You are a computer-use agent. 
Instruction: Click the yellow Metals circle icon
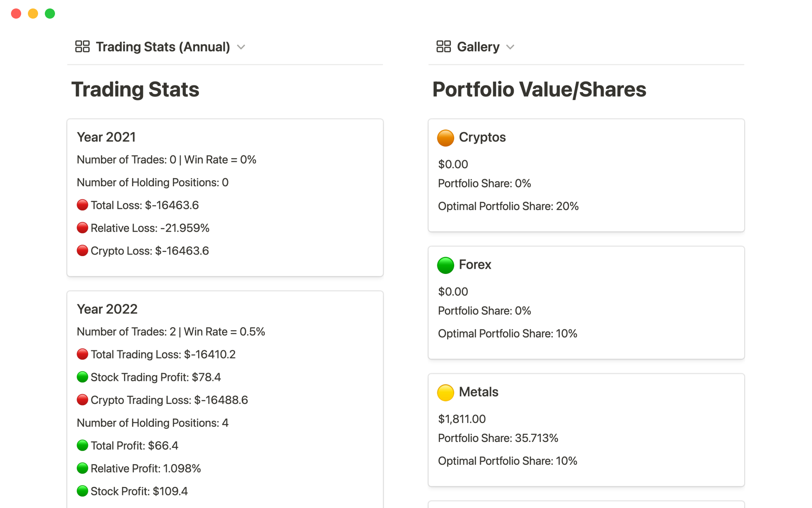coord(445,393)
